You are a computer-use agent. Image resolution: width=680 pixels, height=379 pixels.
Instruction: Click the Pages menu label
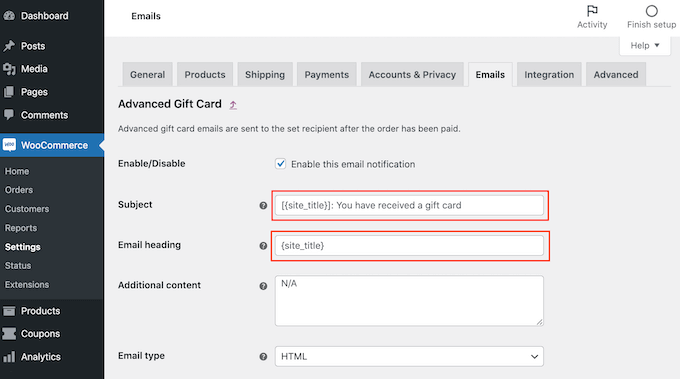[34, 92]
